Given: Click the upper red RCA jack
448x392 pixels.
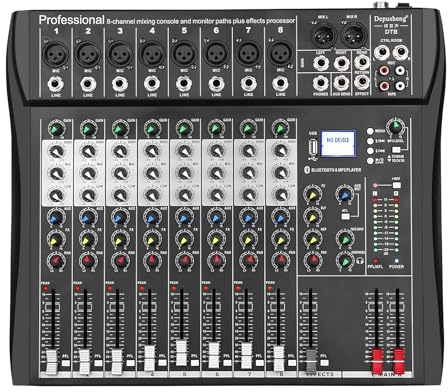Looking at the screenshot, I should [384, 71].
